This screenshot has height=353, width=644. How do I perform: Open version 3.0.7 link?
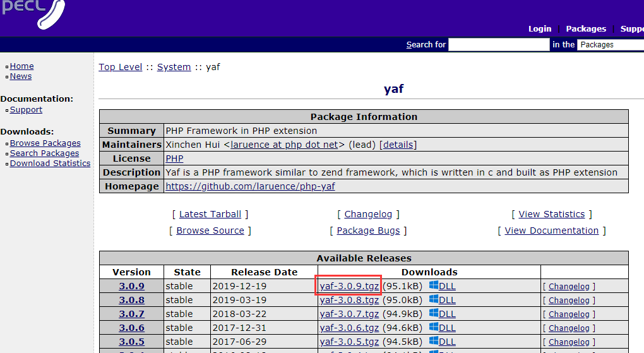131,314
